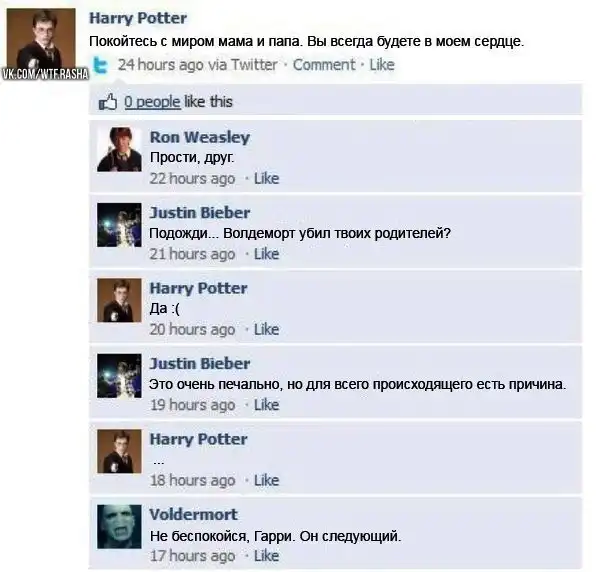Like Voldermort's comment

[267, 556]
